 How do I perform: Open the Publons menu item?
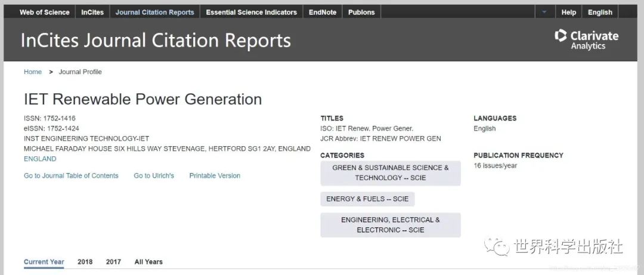[x=361, y=12]
